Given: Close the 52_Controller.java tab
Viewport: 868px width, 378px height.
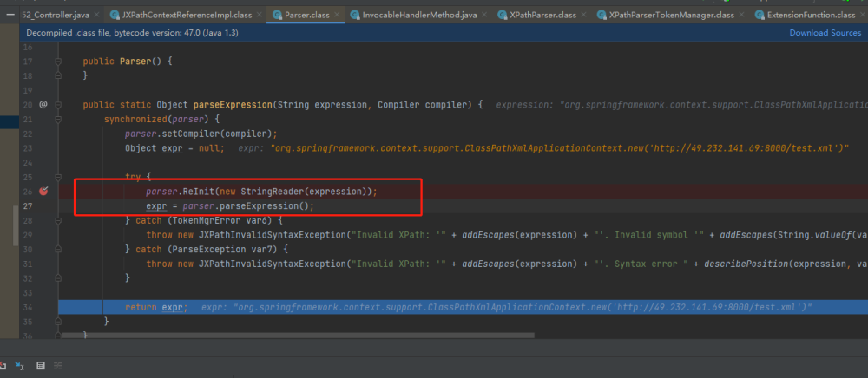Looking at the screenshot, I should 97,15.
